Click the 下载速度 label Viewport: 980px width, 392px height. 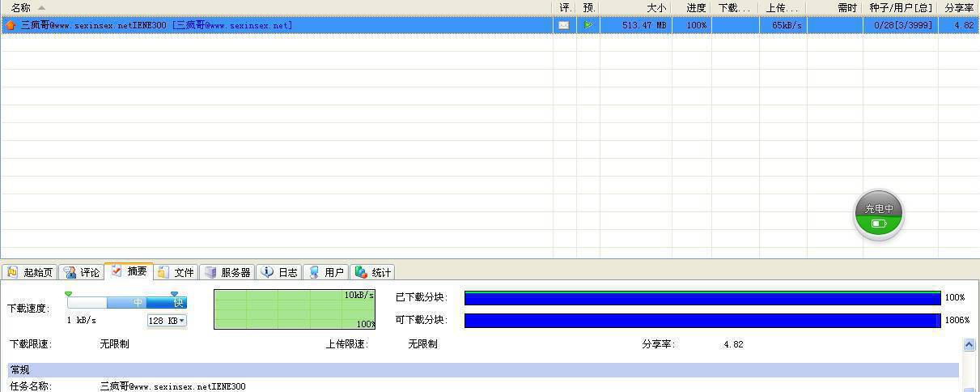pos(28,309)
